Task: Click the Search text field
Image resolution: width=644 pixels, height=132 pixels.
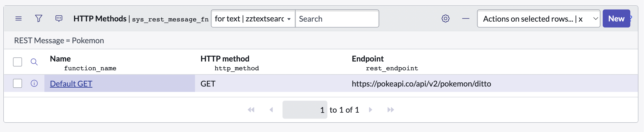Action: click(337, 18)
